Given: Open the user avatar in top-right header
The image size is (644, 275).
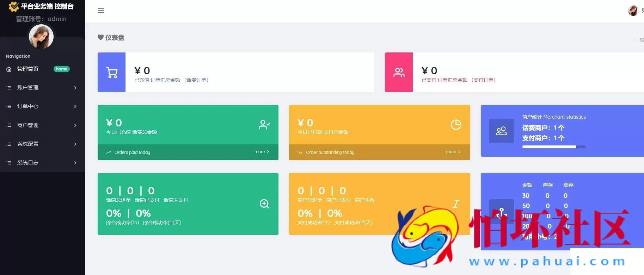Looking at the screenshot, I should pyautogui.click(x=633, y=11).
